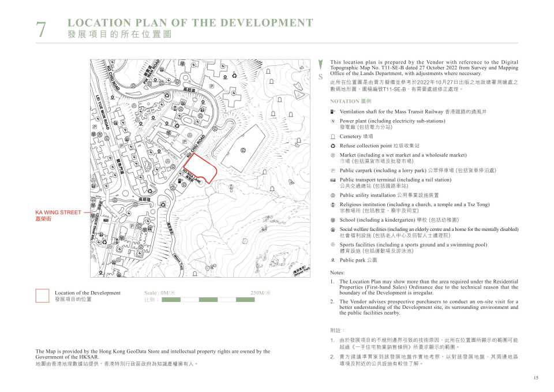The image size is (554, 392).
Task: Select the Power plant legend symbol
Action: (332, 121)
